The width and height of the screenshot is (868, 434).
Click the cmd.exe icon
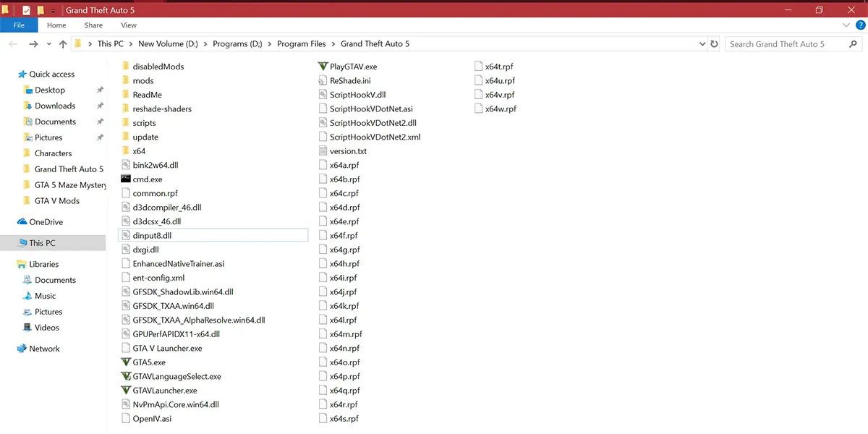coord(126,179)
